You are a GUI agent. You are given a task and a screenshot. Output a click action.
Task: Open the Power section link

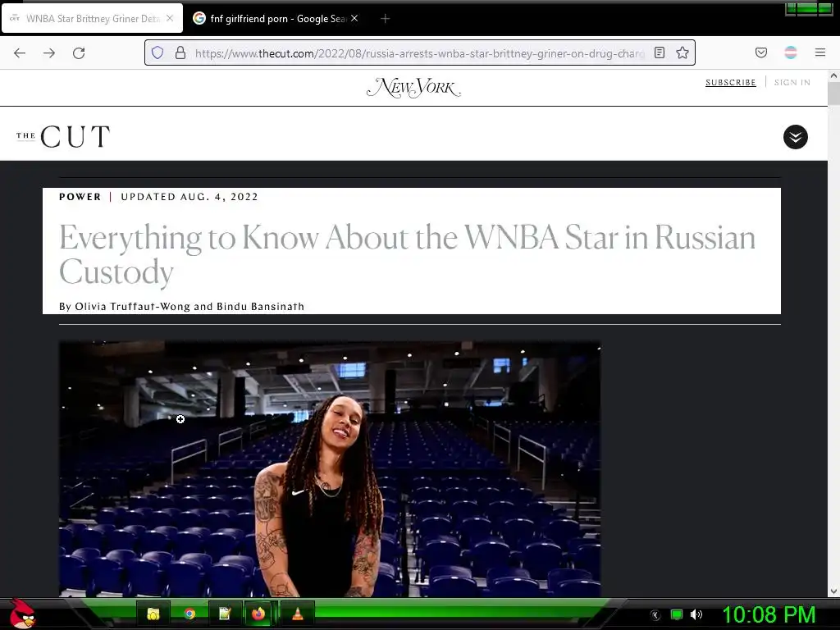(x=80, y=197)
